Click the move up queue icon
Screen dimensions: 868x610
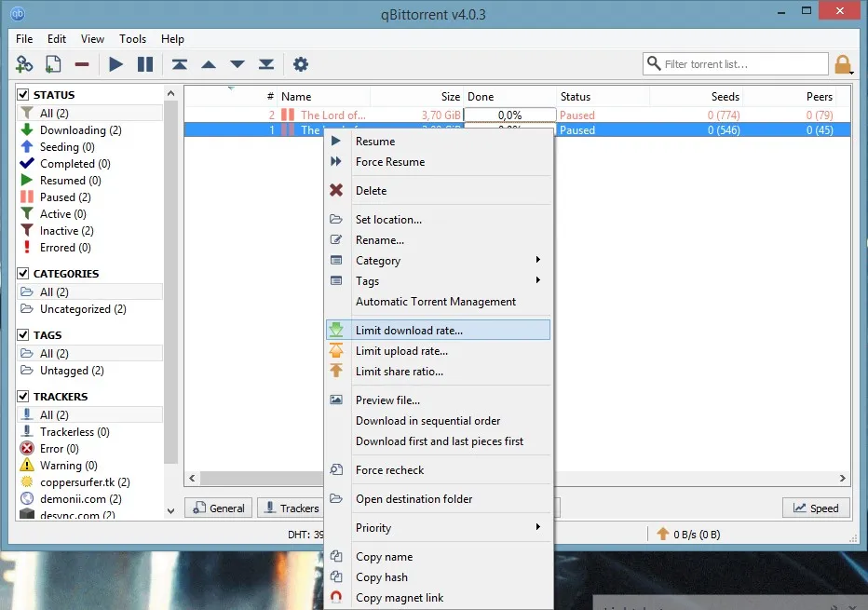pyautogui.click(x=209, y=64)
